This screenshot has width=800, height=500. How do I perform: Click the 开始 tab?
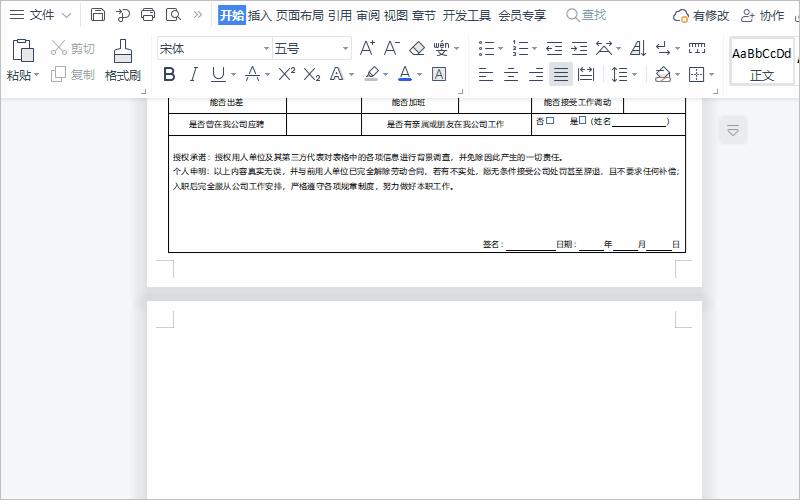pos(232,15)
